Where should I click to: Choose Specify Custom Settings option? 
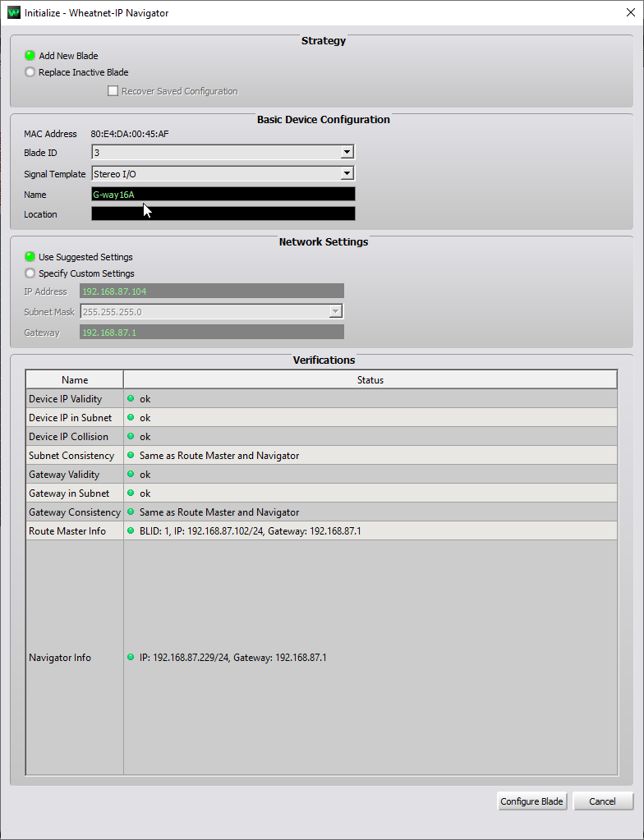click(x=30, y=273)
